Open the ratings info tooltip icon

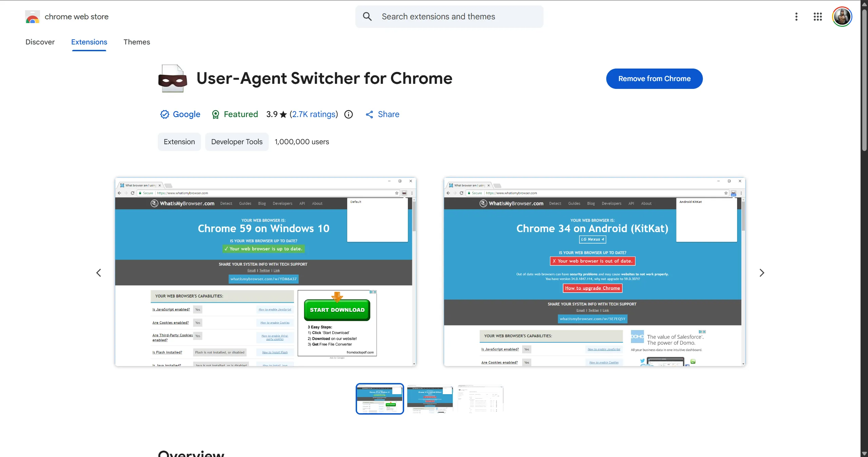point(348,114)
